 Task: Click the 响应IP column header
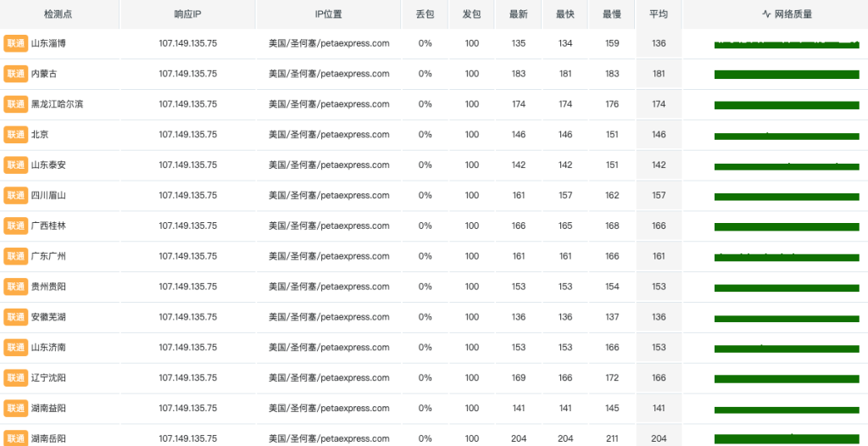point(187,14)
